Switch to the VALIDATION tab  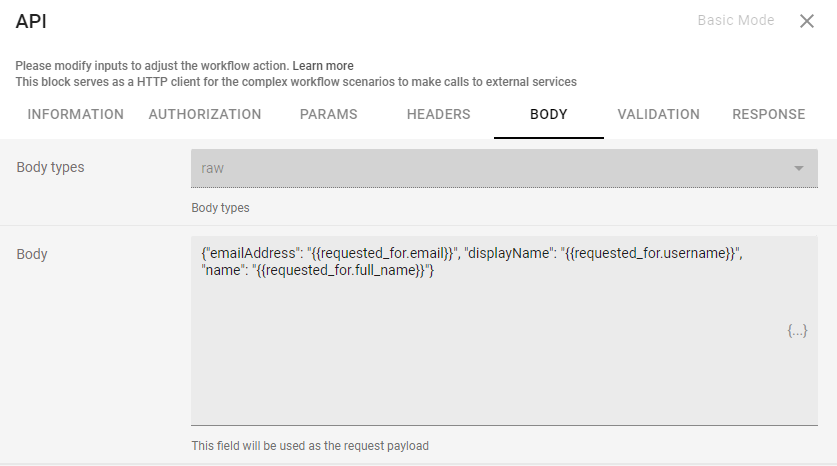tap(658, 114)
